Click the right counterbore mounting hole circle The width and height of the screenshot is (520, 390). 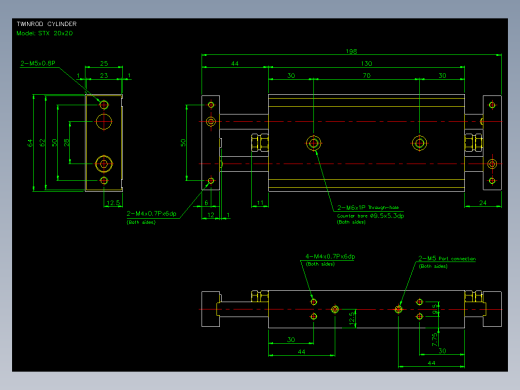coord(419,143)
